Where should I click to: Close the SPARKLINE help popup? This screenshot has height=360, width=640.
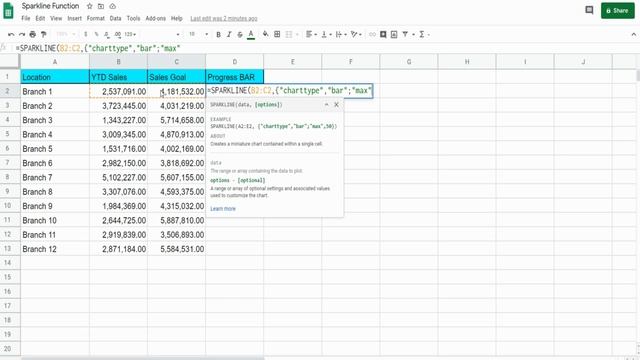pos(336,105)
